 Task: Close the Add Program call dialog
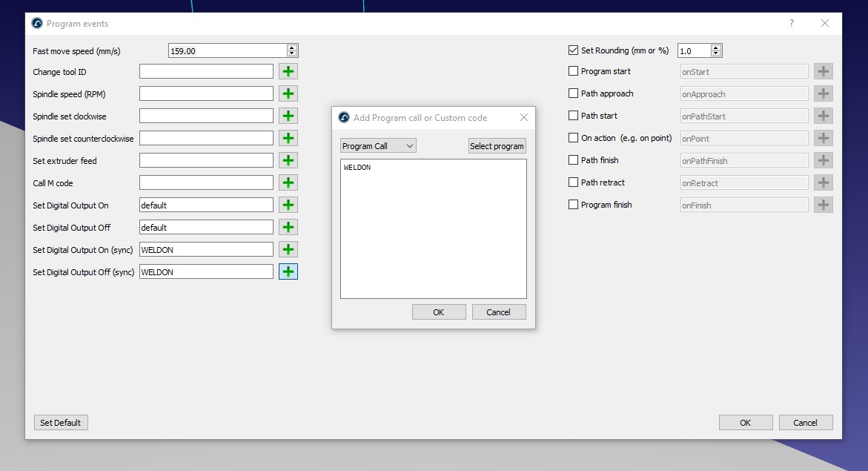click(523, 117)
